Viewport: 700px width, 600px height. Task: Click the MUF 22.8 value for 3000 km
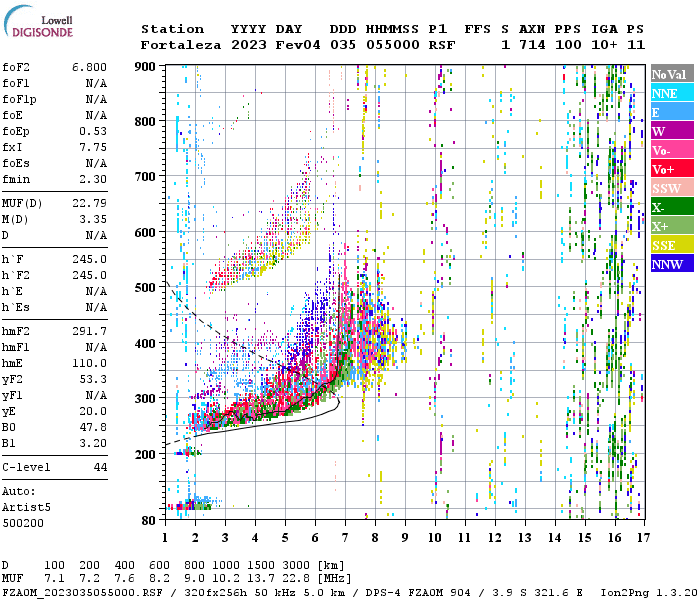[296, 579]
